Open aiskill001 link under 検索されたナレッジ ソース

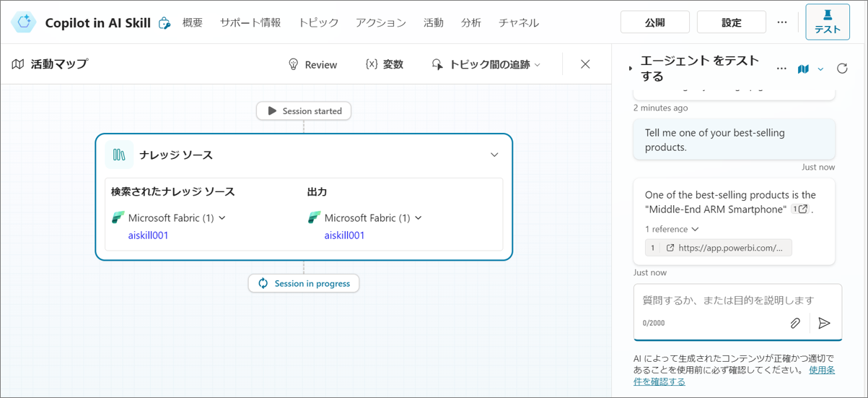click(148, 235)
